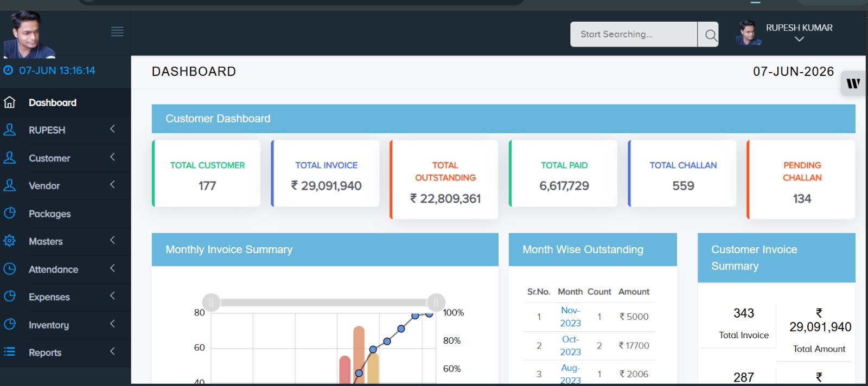Viewport: 868px width, 386px height.
Task: Click the Masters gear icon
Action: click(x=10, y=241)
